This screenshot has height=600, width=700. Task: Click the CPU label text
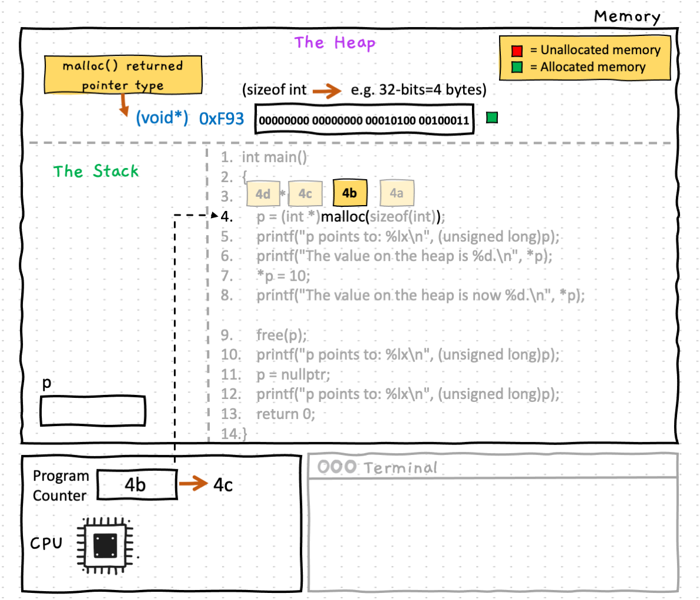(x=47, y=543)
